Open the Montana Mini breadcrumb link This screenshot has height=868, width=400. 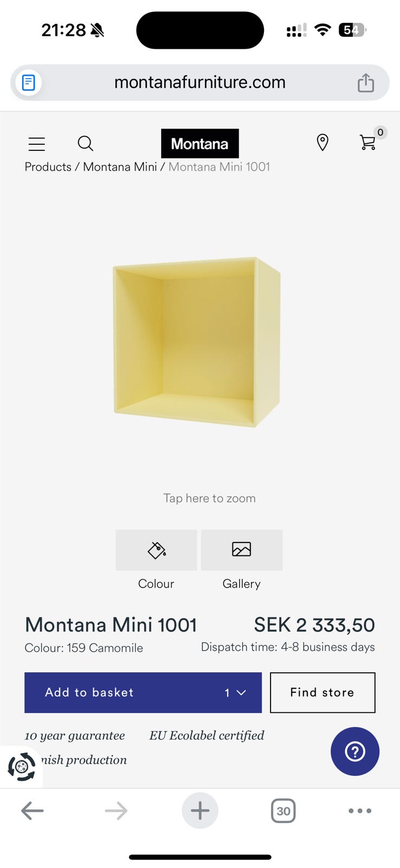pyautogui.click(x=120, y=167)
